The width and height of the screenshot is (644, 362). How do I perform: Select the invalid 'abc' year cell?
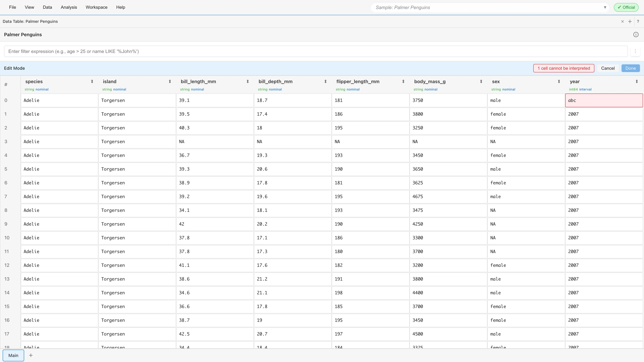coord(604,100)
